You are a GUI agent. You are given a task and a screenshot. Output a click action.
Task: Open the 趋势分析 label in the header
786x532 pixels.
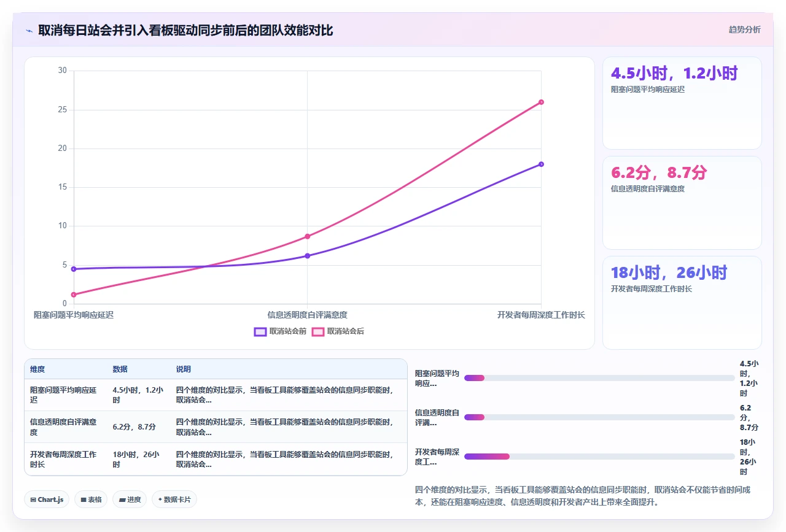tap(744, 29)
